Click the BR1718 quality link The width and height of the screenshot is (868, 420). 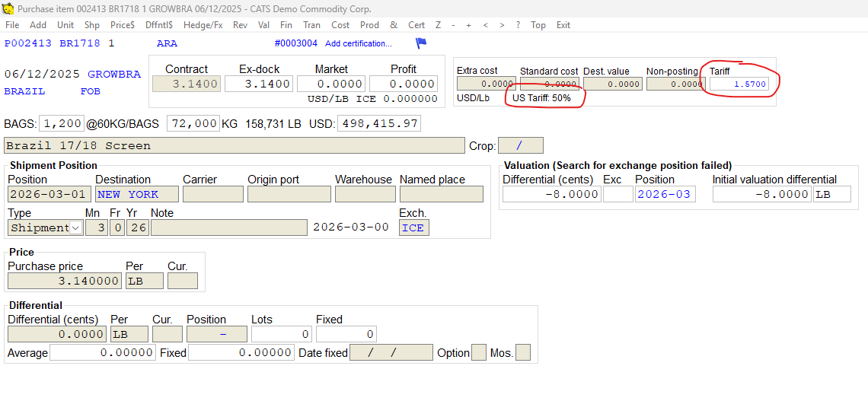point(80,43)
